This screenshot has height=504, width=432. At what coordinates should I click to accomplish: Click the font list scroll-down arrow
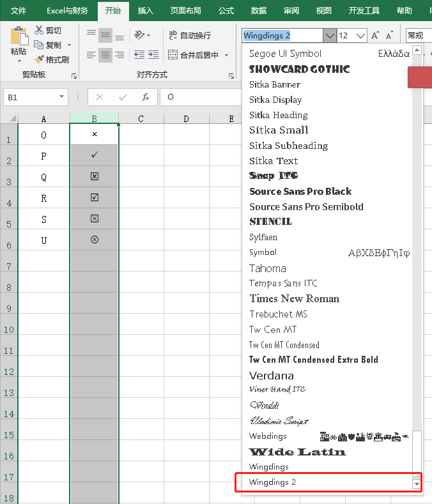click(417, 484)
